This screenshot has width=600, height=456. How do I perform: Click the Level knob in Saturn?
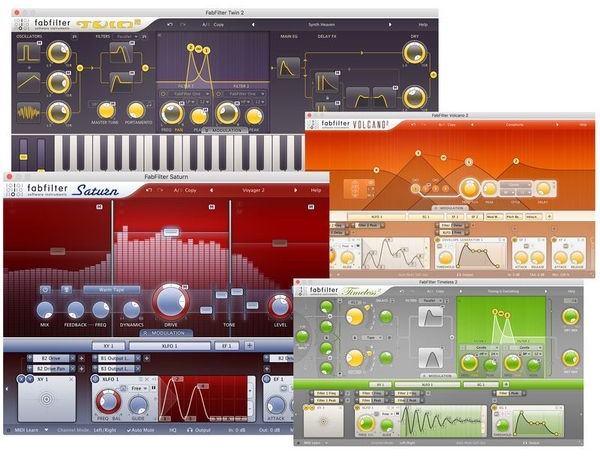tap(280, 306)
